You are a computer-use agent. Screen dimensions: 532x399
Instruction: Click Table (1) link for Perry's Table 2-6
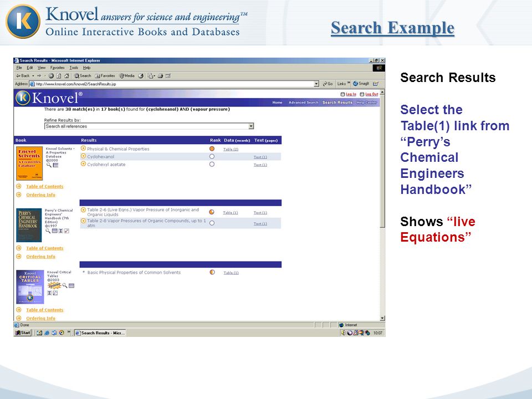click(231, 213)
